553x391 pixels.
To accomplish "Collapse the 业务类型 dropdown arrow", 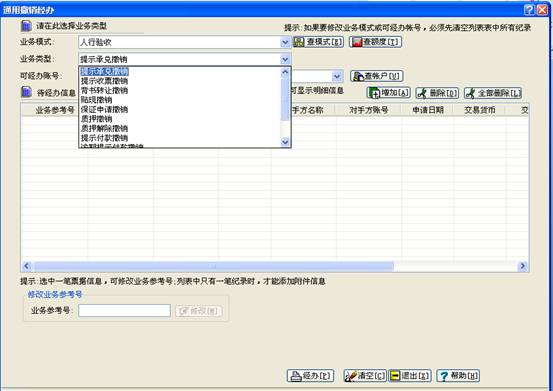I will 285,59.
